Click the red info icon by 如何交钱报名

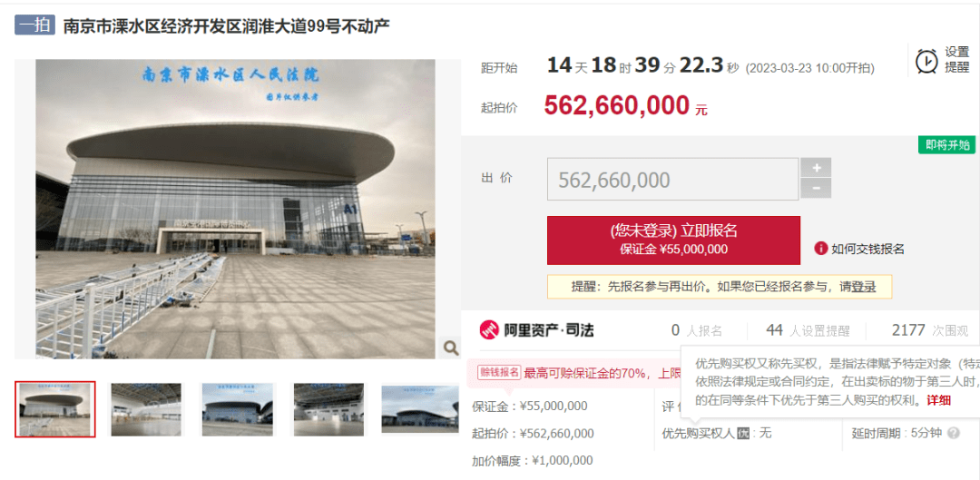[820, 249]
